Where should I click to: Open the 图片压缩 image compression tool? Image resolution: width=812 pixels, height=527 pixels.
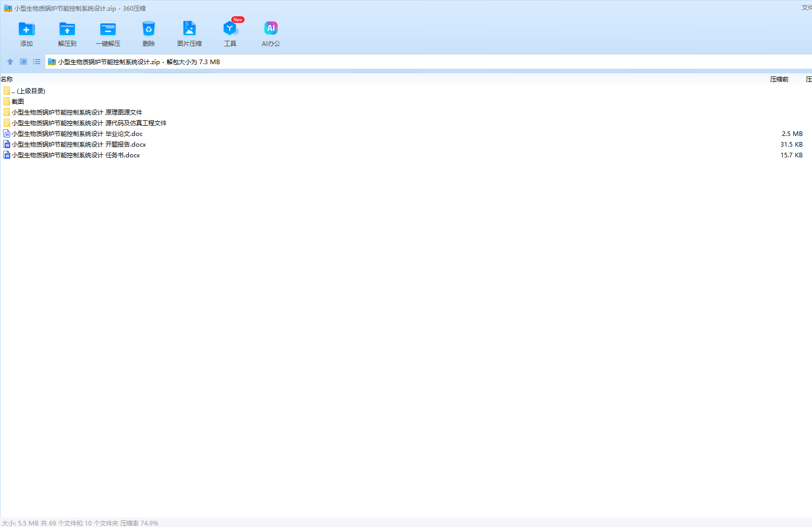tap(190, 30)
